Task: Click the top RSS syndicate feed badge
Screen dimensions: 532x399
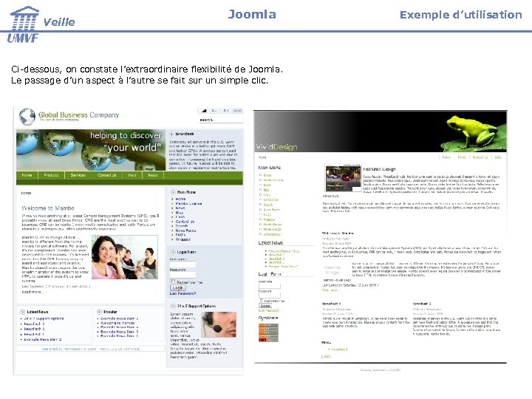Action: tap(268, 325)
